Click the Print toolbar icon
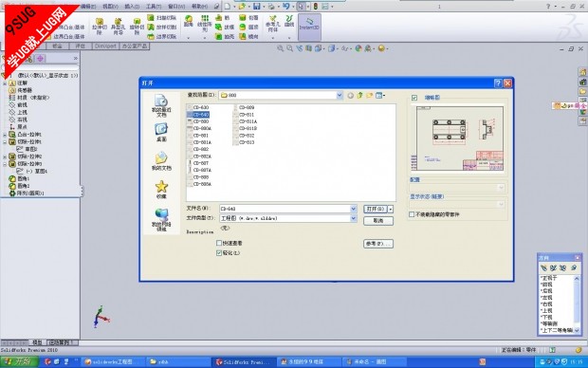 tap(271, 7)
